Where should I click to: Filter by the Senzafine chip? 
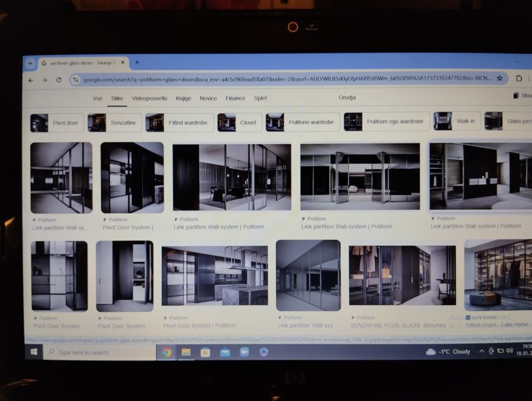pos(114,123)
